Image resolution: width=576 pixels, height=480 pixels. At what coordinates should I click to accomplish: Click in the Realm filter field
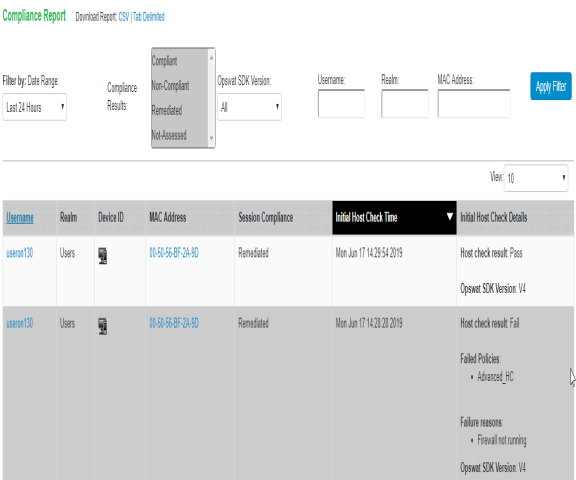coord(405,104)
